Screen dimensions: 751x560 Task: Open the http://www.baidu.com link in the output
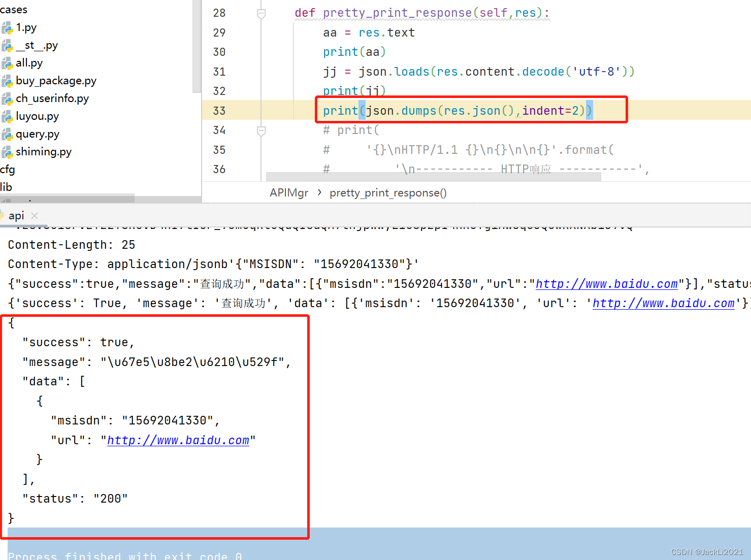point(606,283)
